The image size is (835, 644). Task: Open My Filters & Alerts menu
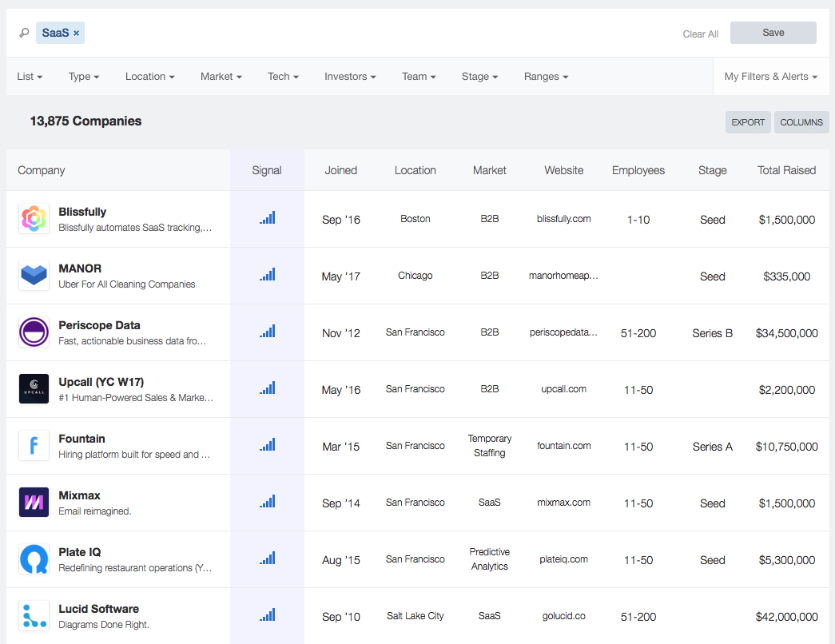point(770,77)
